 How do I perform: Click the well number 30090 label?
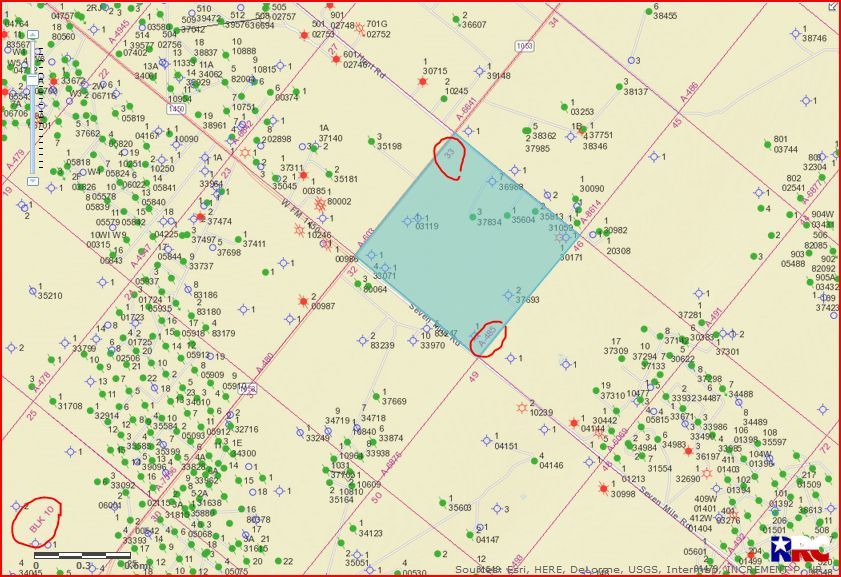point(592,189)
